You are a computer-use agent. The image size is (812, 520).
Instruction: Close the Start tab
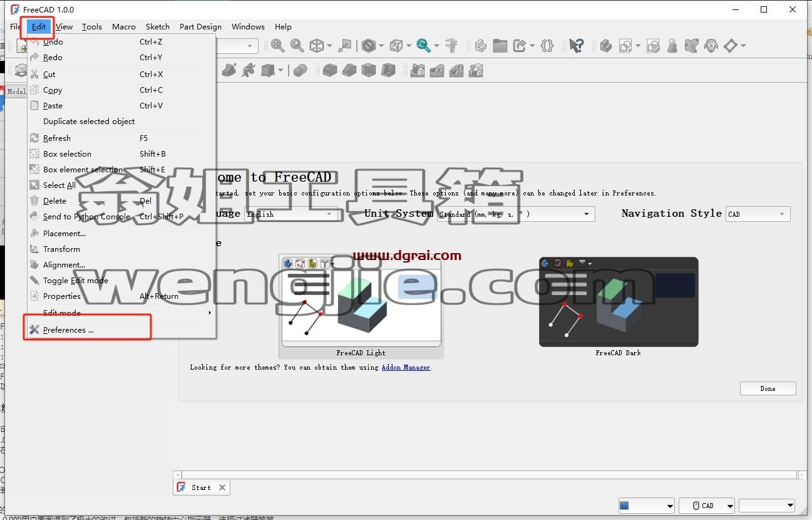222,487
